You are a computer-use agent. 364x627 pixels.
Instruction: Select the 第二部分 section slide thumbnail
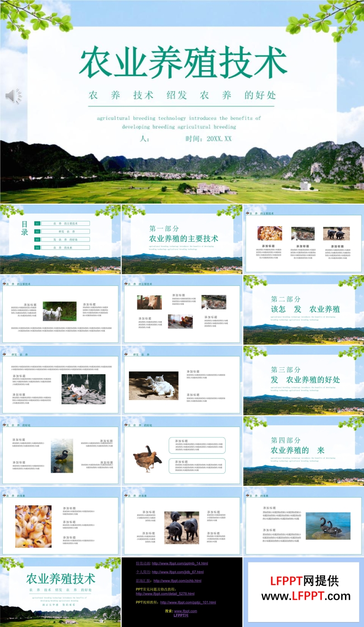[x=303, y=310]
